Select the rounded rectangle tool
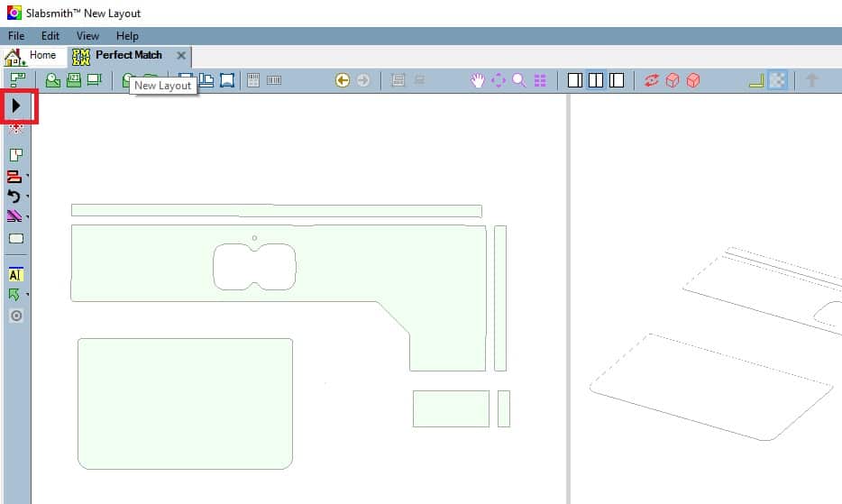 [x=15, y=239]
